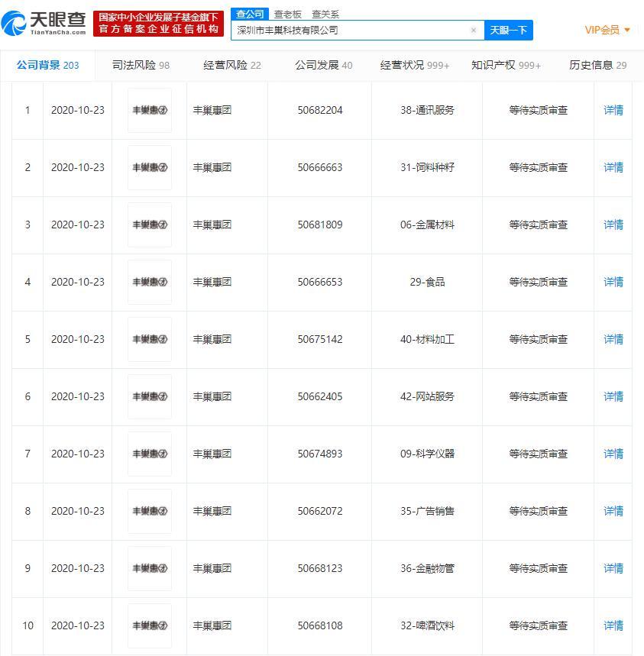Open the 历史信息 29 tab
Screen dimensions: 644x656
point(597,65)
